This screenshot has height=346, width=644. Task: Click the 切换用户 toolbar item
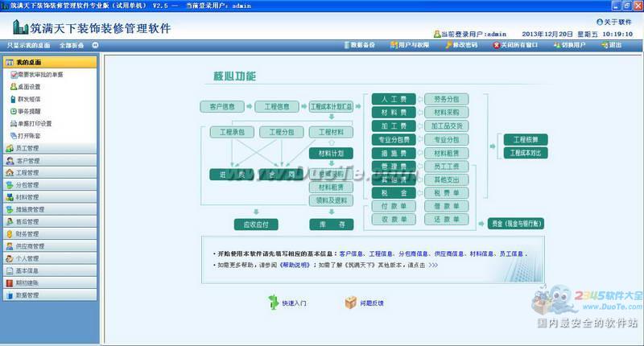tap(569, 45)
